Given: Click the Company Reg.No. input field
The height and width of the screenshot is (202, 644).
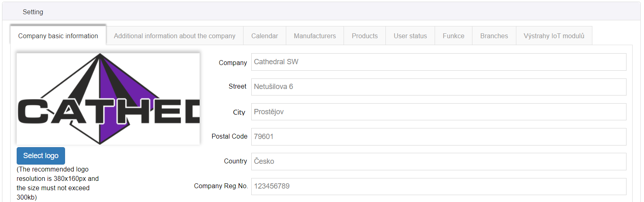Looking at the screenshot, I should (x=439, y=186).
